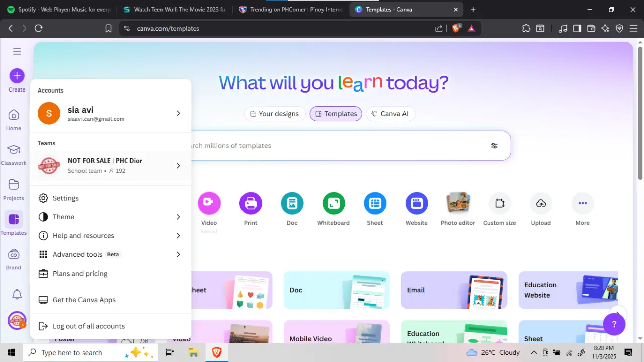
Task: Open the search filters icon
Action: point(494,146)
